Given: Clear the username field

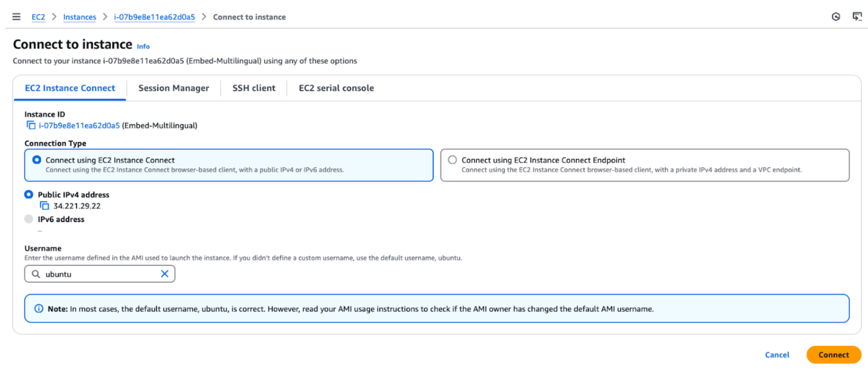Looking at the screenshot, I should (164, 274).
